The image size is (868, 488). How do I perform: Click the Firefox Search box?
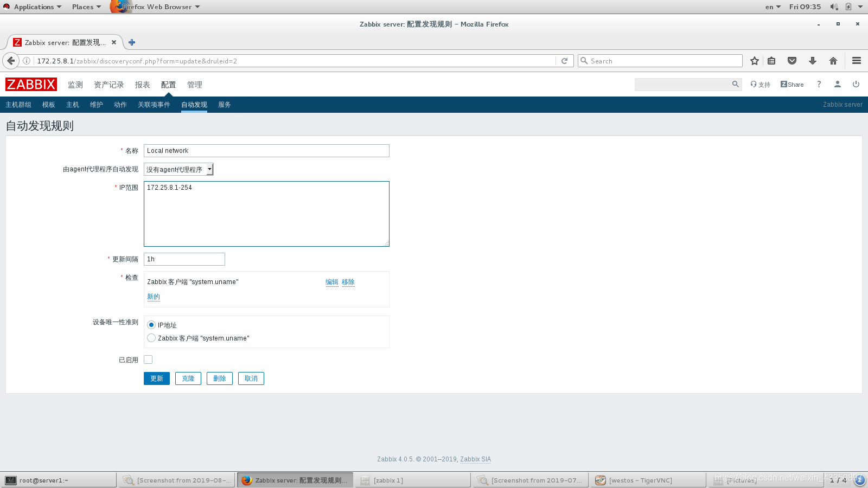[660, 61]
